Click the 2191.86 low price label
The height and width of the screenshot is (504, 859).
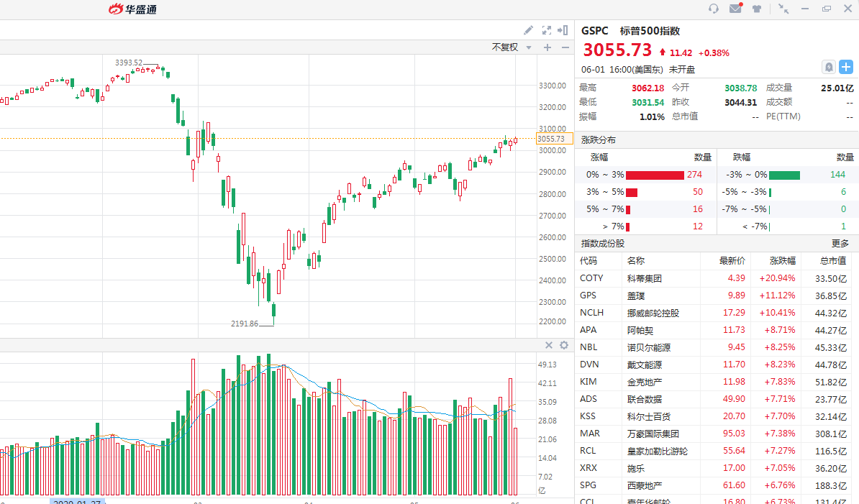[245, 324]
